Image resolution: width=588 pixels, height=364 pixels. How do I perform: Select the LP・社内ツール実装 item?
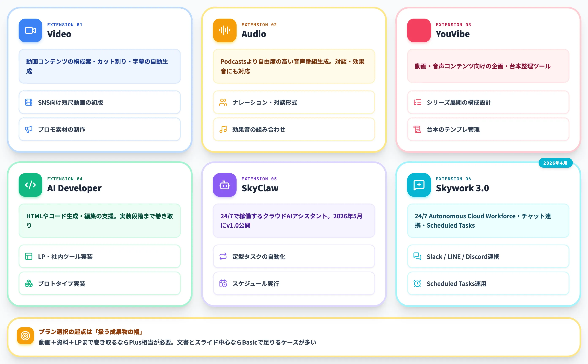point(100,256)
